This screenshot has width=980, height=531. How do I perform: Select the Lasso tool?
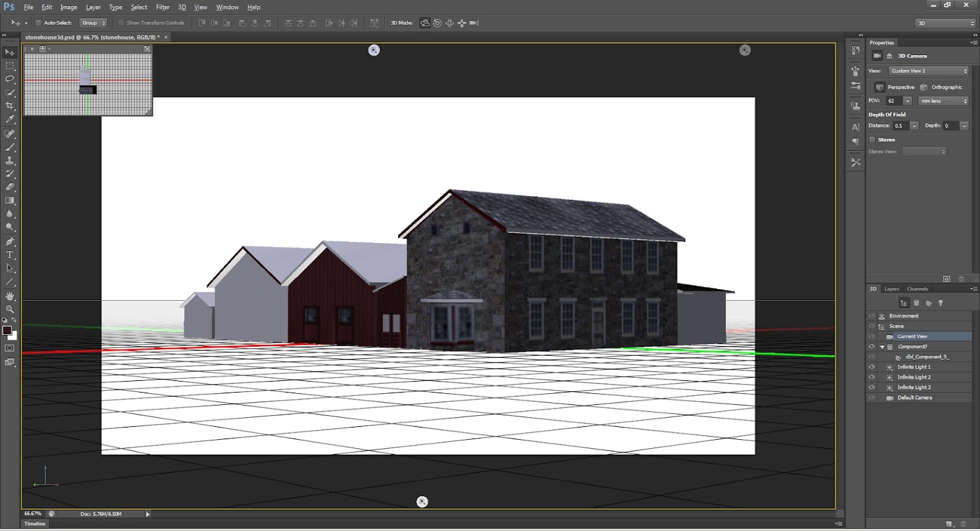click(x=10, y=79)
